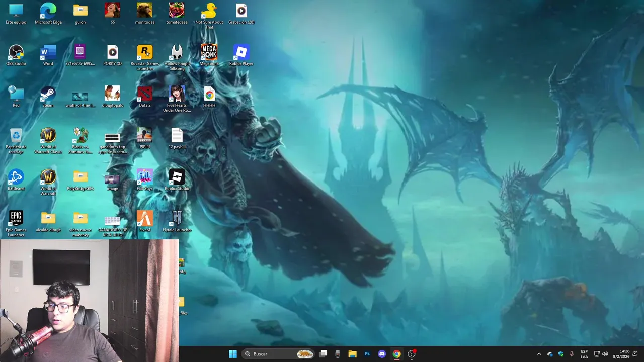Launch Fall Guys shortcut
Viewport: 644px width, 362px height.
click(145, 180)
